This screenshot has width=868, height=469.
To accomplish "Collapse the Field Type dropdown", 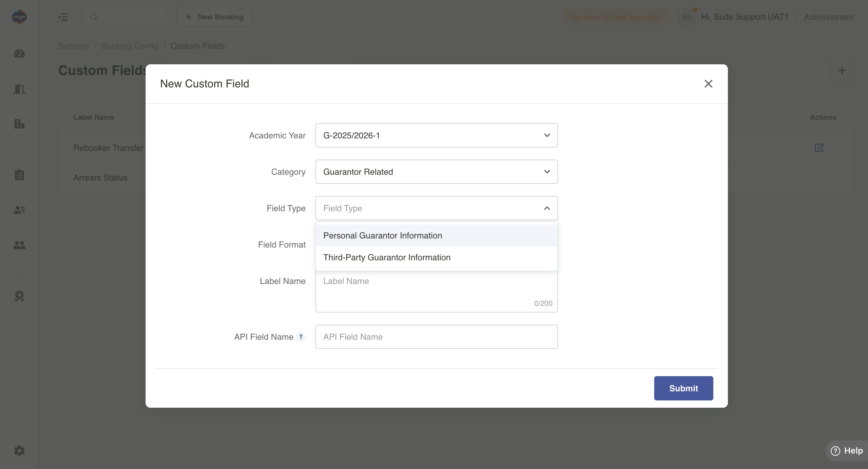I will [547, 208].
